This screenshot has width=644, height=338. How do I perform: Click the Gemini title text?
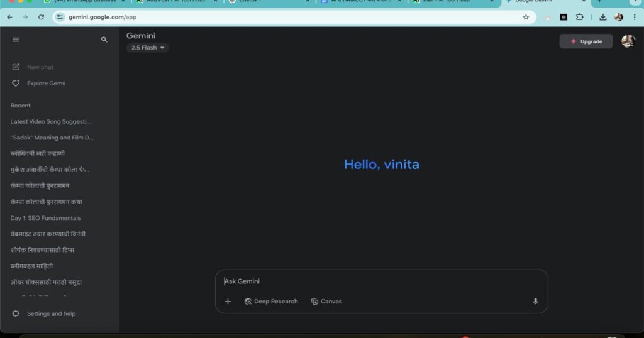click(141, 36)
